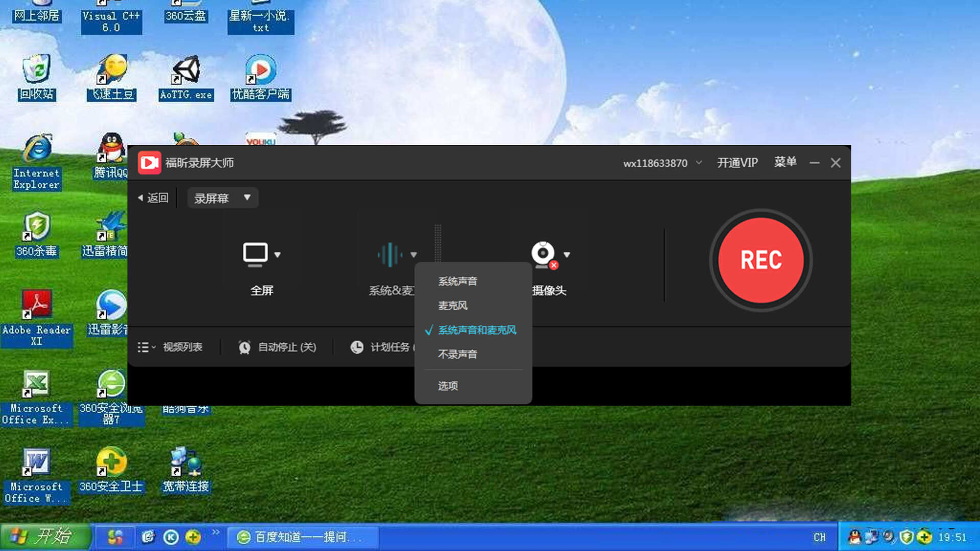Start recording with the red REC button
Screen dimensions: 980x551
click(x=761, y=260)
